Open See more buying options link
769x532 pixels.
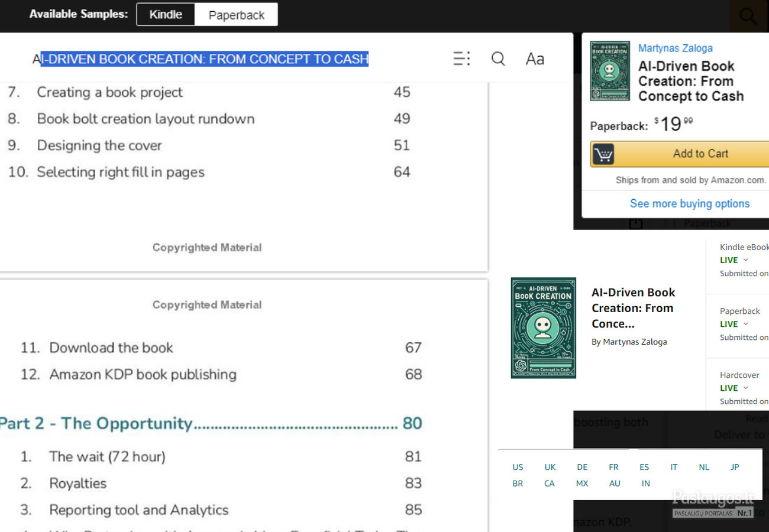point(689,203)
